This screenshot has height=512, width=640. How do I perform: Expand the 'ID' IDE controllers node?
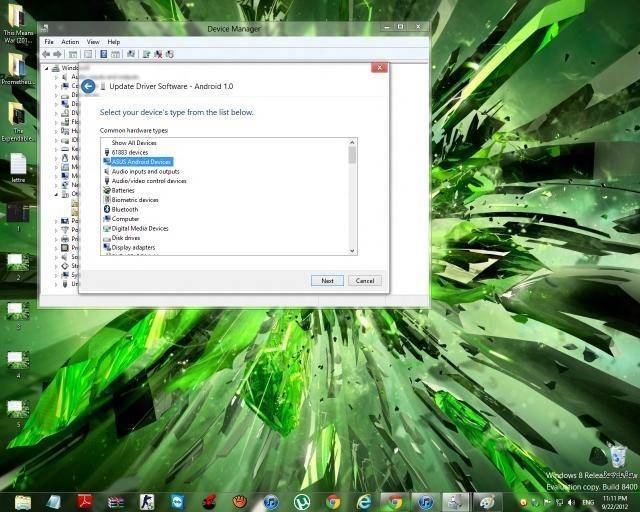[x=56, y=140]
